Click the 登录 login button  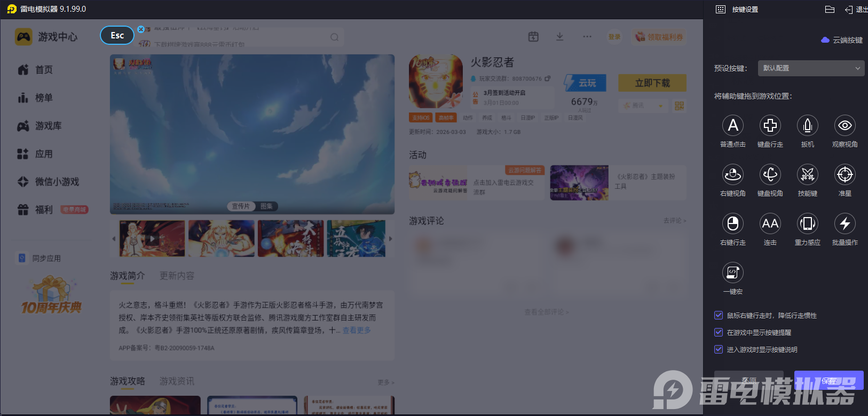(614, 37)
